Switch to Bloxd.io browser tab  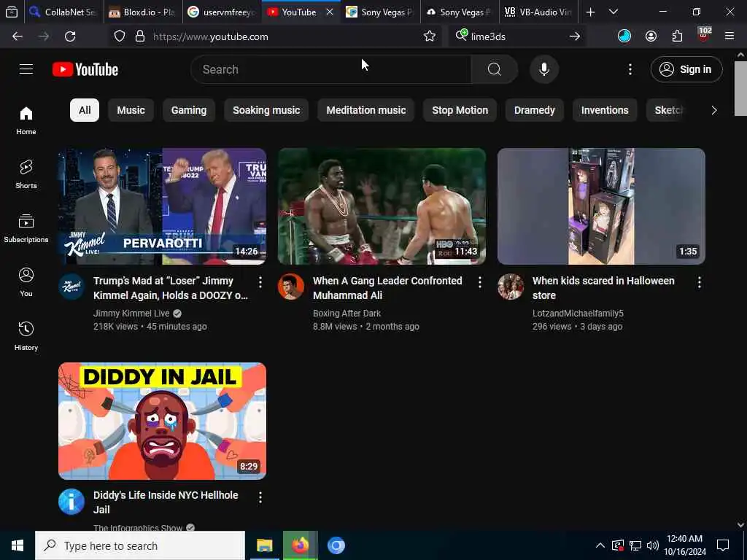coord(143,12)
